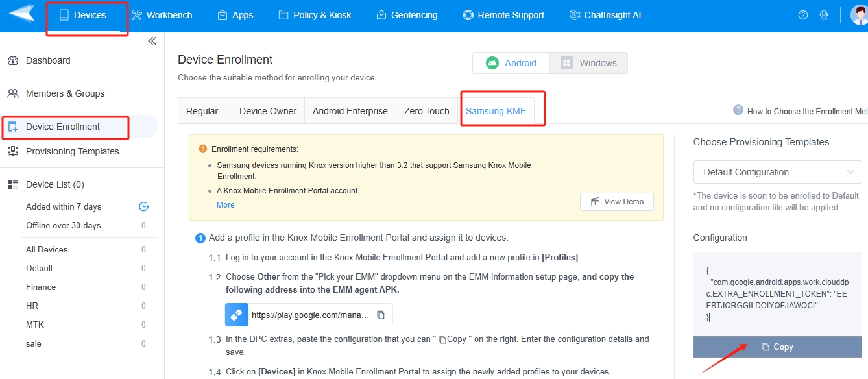Click the play.google.com URL text

pyautogui.click(x=311, y=315)
